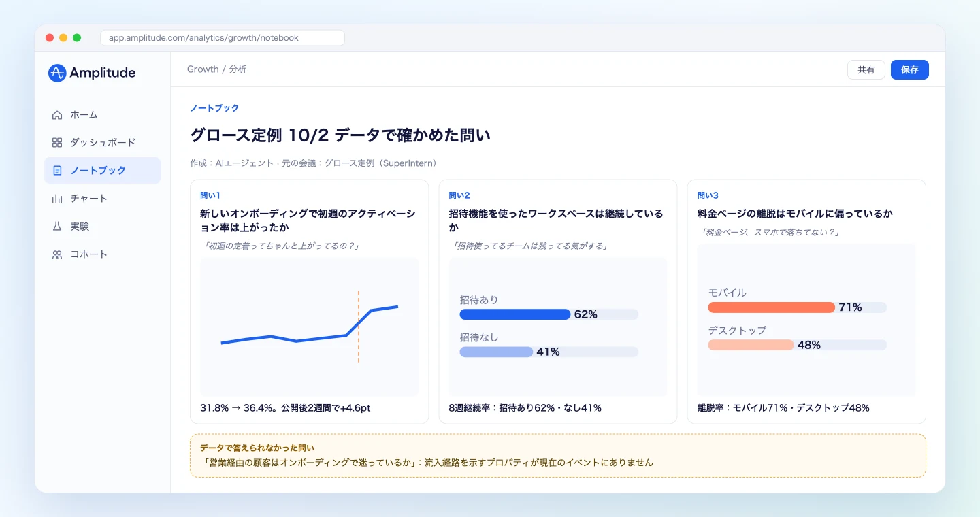Select ノートブック in the sidebar
The image size is (980, 517).
pos(102,171)
